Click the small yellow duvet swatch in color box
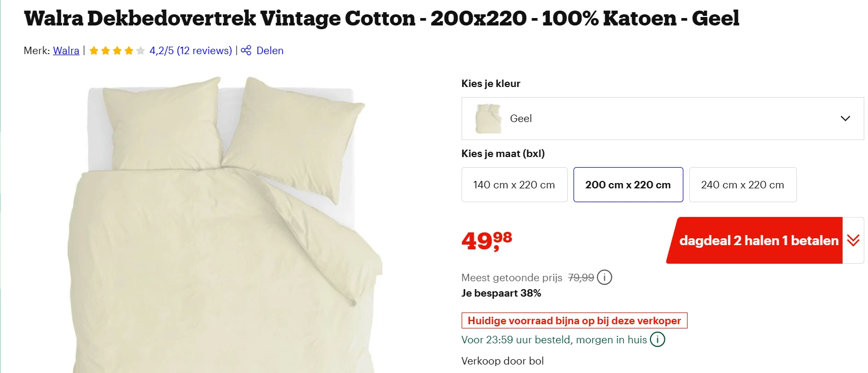Viewport: 868px width, 373px height. [x=488, y=118]
